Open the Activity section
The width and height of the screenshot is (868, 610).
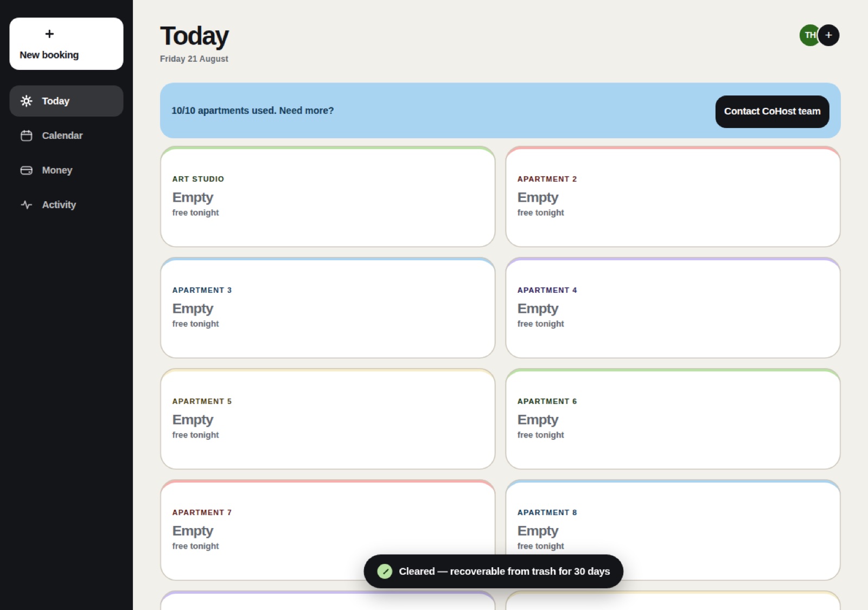[66, 205]
